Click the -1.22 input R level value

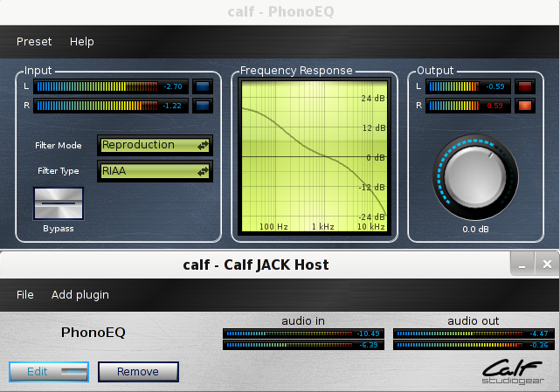172,106
